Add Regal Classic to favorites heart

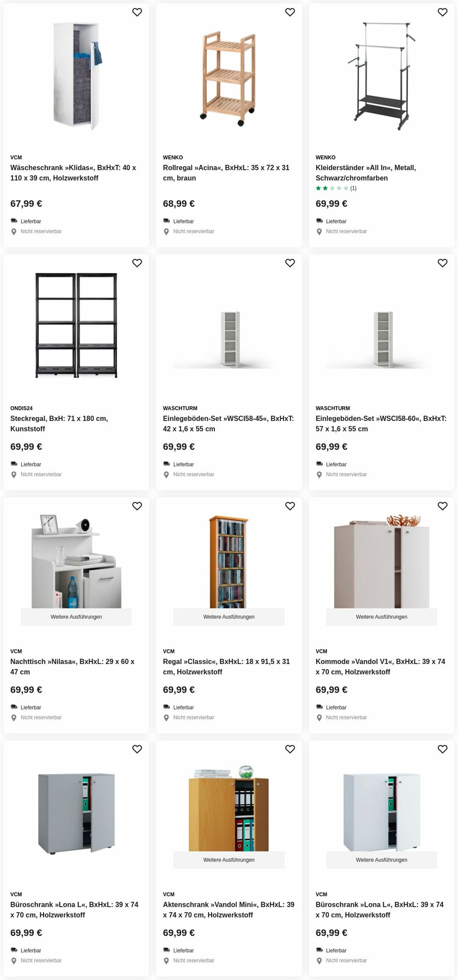point(290,506)
